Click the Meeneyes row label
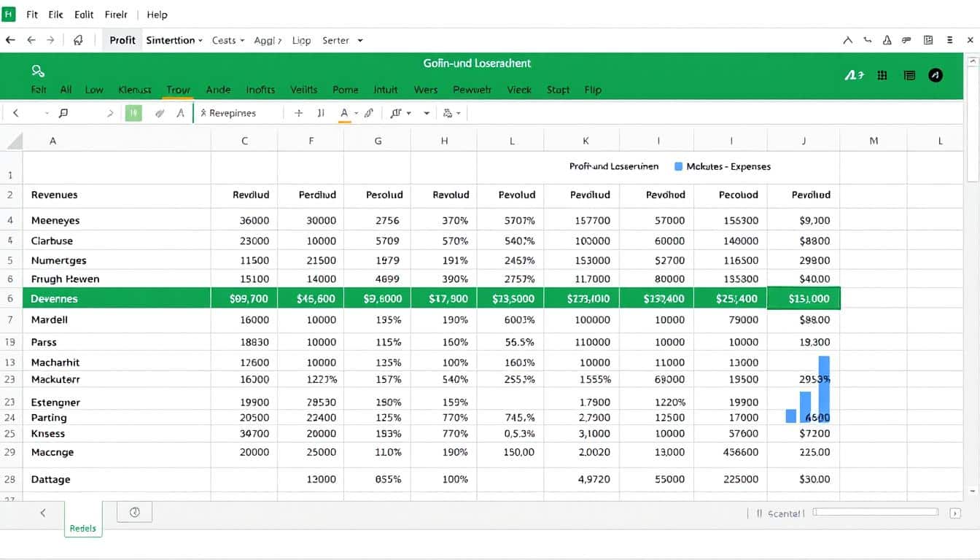This screenshot has height=560, width=980. [x=55, y=220]
